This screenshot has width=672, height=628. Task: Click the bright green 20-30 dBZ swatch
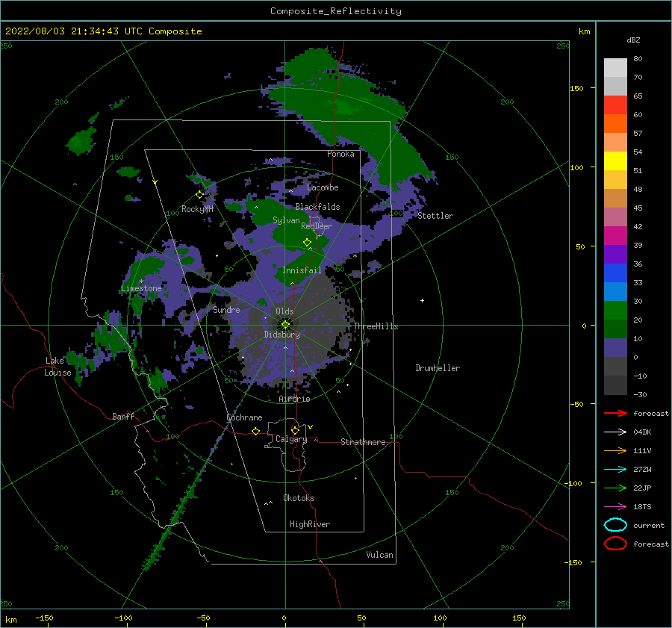coord(615,311)
